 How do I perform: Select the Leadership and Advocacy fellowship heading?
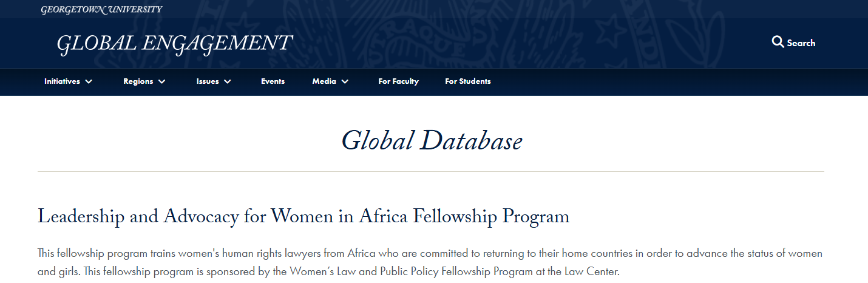(303, 217)
